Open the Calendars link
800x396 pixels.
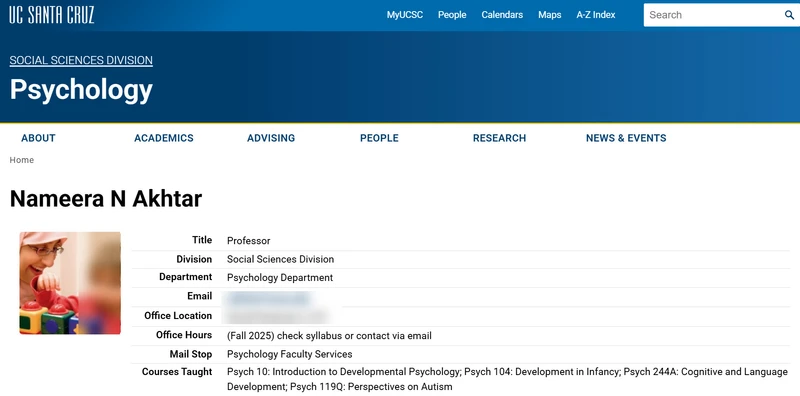pos(502,15)
